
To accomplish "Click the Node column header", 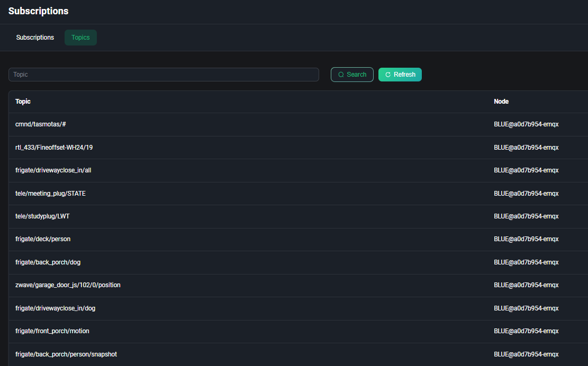I will (501, 102).
